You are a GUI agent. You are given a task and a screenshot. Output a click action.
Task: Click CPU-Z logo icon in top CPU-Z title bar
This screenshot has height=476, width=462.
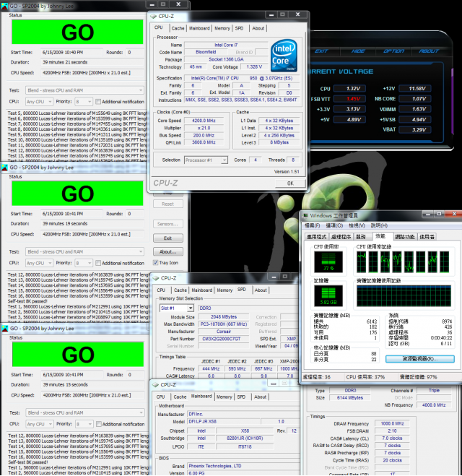click(153, 16)
